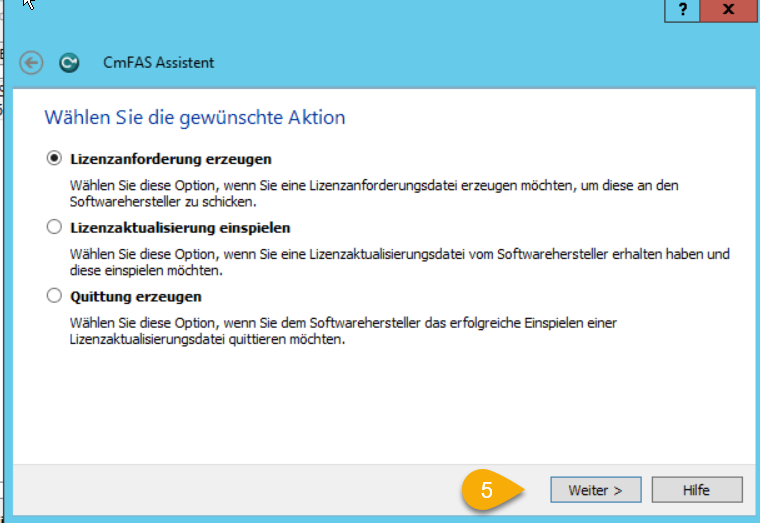Click description text mentioning Lizenzanforderungsdatei
The width and height of the screenshot is (760, 523).
pos(374,193)
